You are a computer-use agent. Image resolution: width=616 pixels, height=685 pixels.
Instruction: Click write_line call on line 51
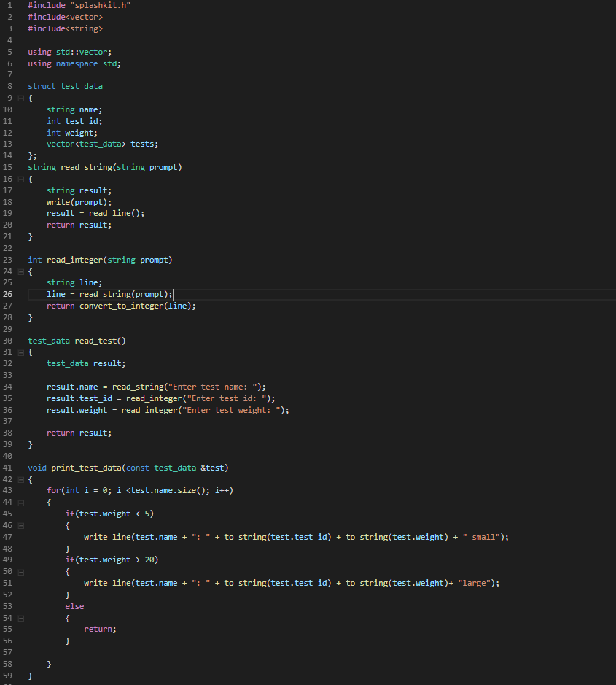coord(292,583)
